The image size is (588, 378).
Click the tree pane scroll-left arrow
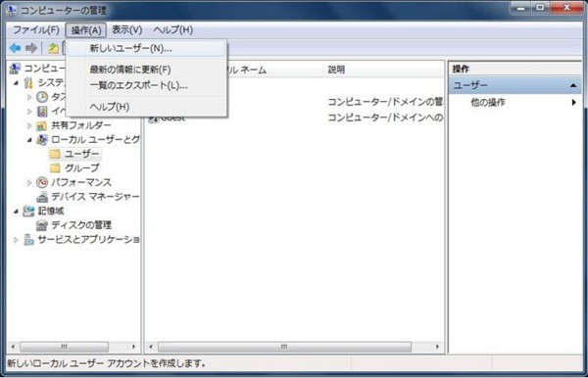pyautogui.click(x=13, y=347)
